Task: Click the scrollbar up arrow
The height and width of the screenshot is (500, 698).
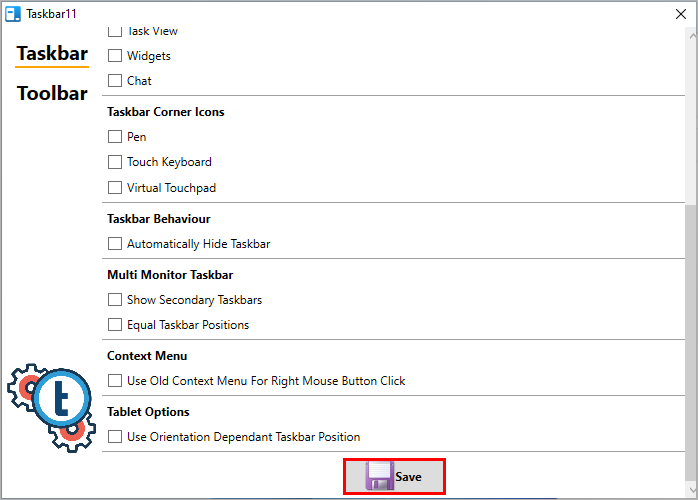Action: (x=692, y=35)
